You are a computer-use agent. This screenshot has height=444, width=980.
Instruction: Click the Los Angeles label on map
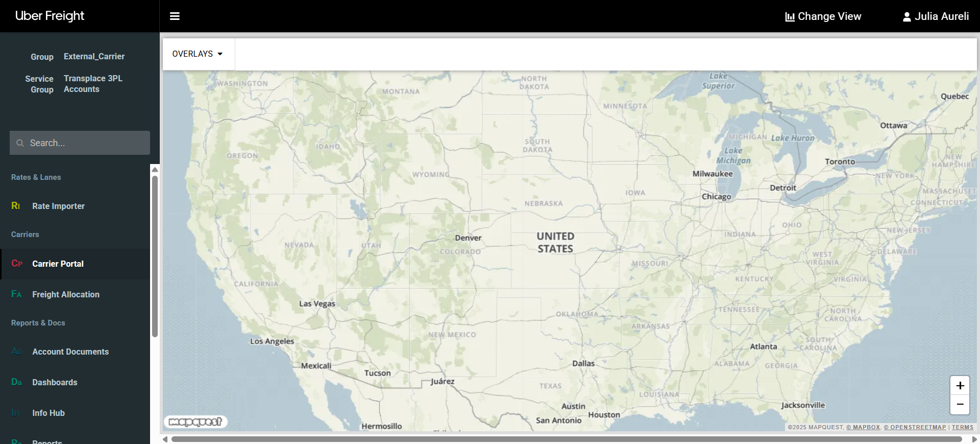[272, 341]
